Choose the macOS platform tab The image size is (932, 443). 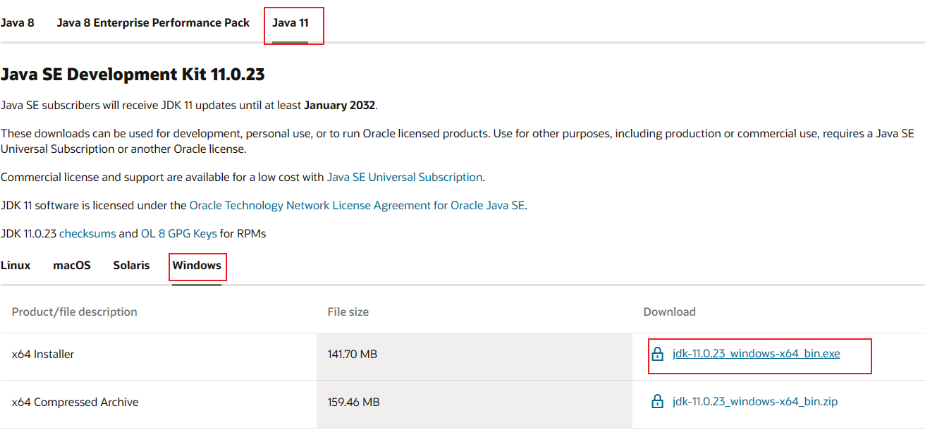click(x=72, y=265)
